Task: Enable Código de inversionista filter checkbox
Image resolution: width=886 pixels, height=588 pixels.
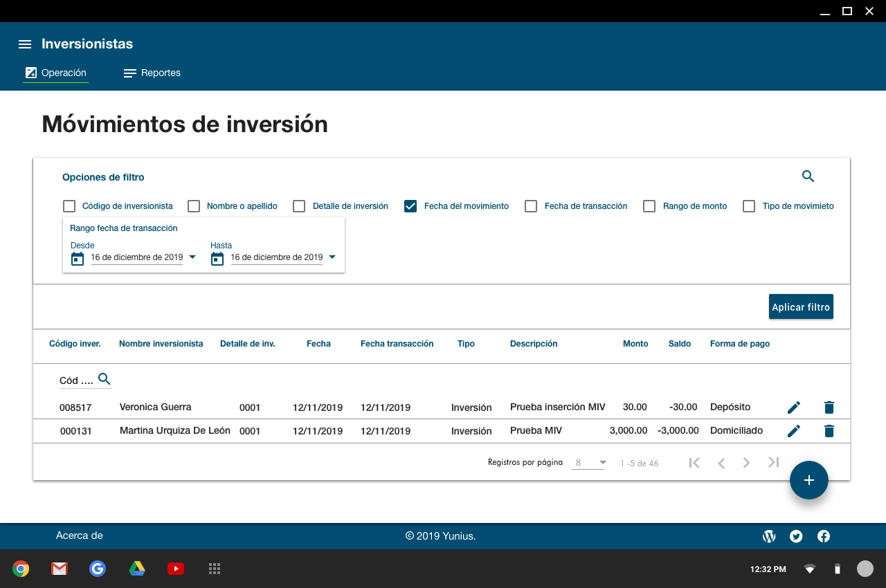Action: coord(69,206)
